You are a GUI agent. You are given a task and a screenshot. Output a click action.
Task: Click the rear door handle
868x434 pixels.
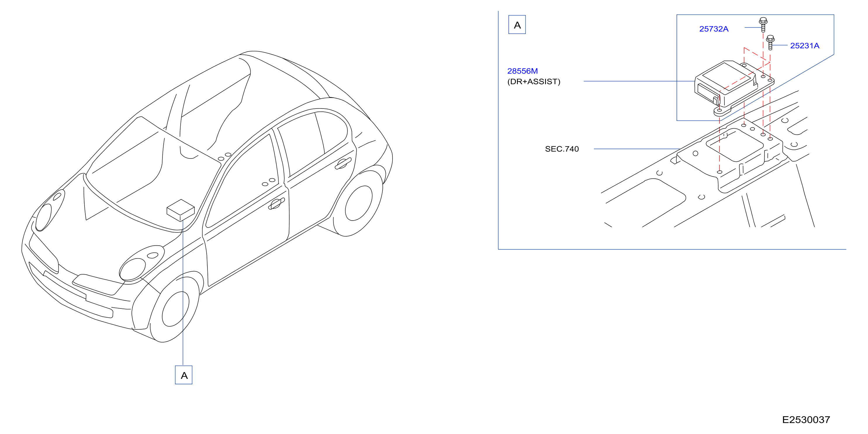pyautogui.click(x=343, y=163)
